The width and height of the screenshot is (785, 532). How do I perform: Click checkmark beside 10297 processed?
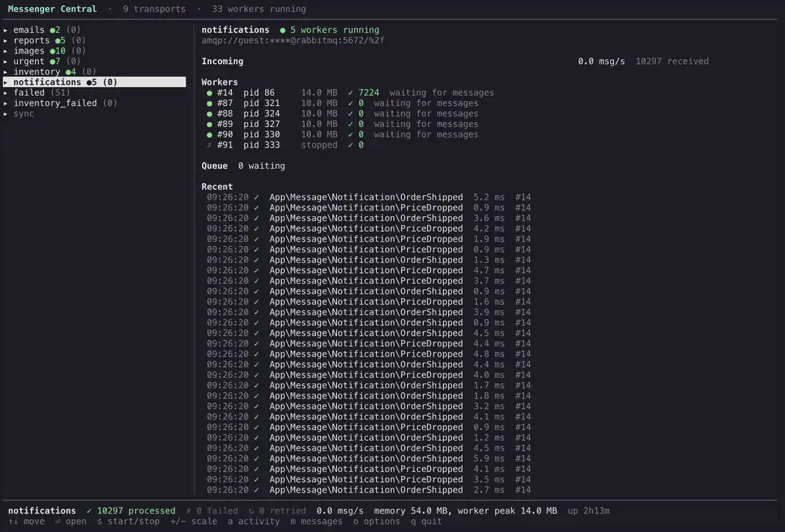click(89, 511)
